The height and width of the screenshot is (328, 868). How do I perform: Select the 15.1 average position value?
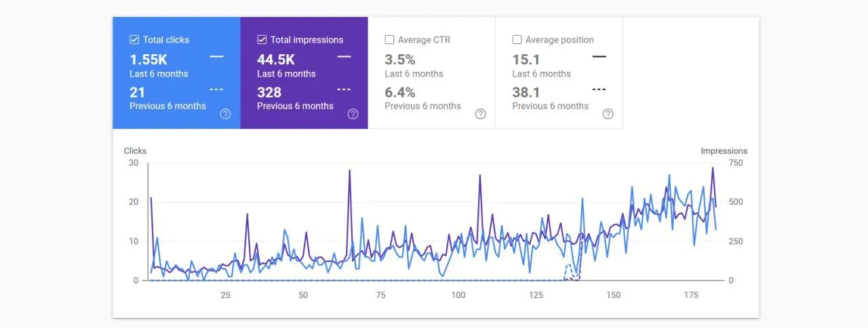(x=526, y=60)
